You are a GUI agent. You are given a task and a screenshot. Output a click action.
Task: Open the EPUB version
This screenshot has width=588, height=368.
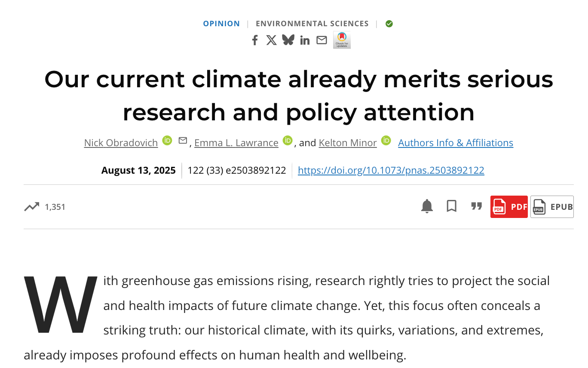[x=552, y=207]
